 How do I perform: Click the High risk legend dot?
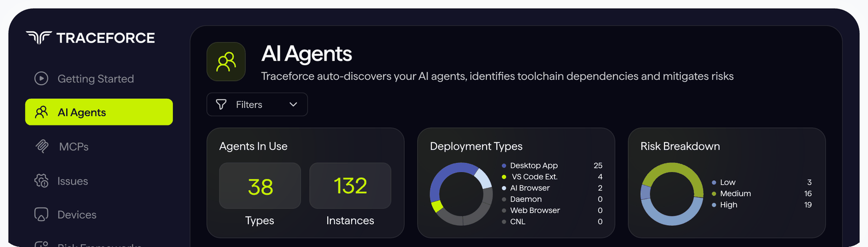pos(714,205)
